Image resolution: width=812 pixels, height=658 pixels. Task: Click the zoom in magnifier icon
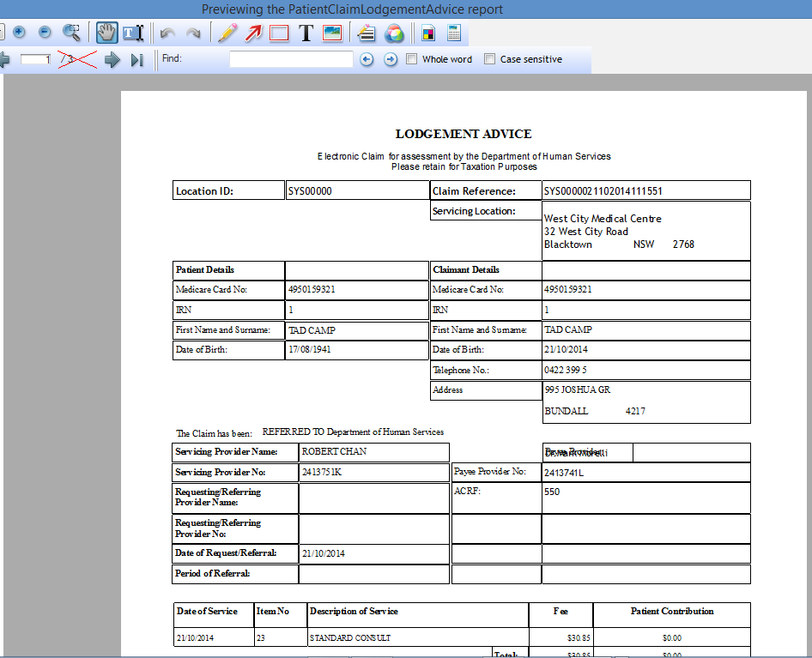19,33
